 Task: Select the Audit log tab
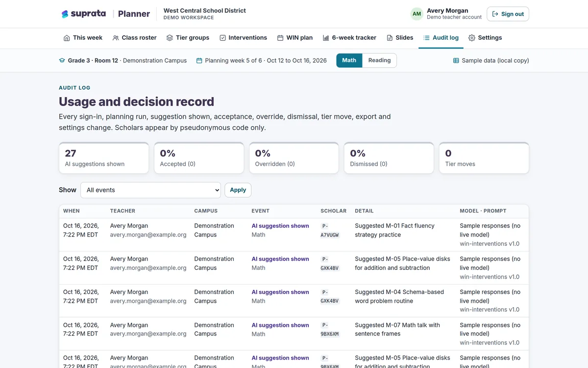pos(441,38)
